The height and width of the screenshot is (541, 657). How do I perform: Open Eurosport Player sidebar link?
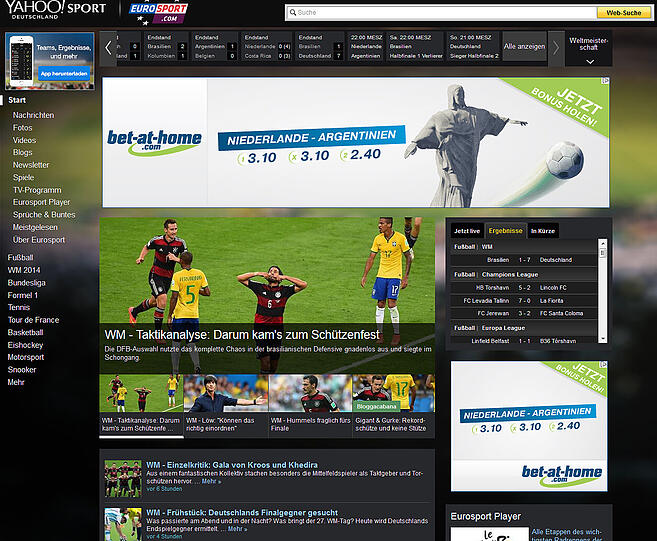[41, 202]
